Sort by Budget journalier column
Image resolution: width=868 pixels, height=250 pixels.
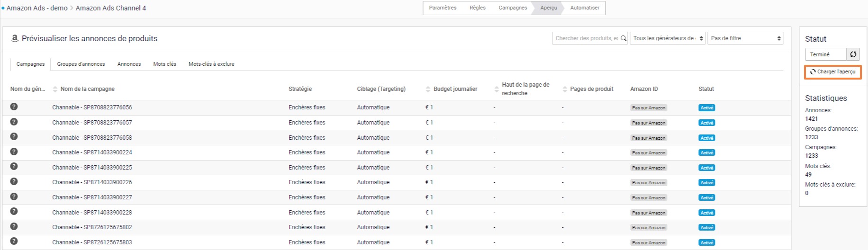(428, 89)
